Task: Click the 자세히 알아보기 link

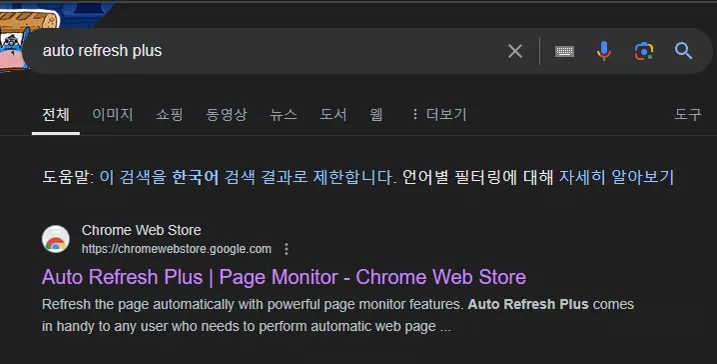Action: click(616, 177)
